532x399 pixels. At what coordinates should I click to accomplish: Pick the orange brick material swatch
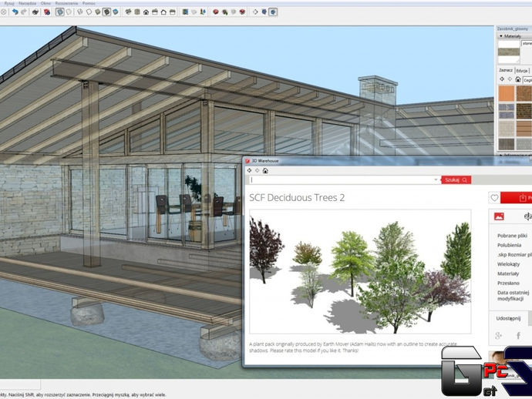point(507,93)
